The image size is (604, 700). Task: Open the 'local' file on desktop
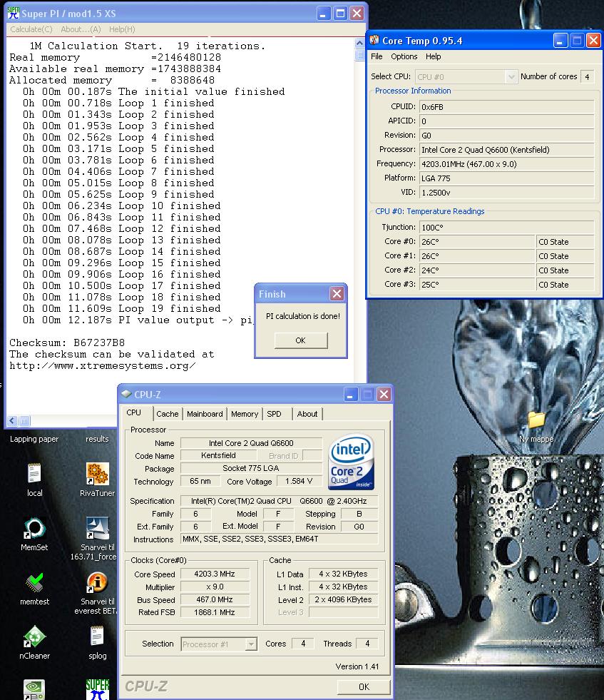[x=34, y=474]
